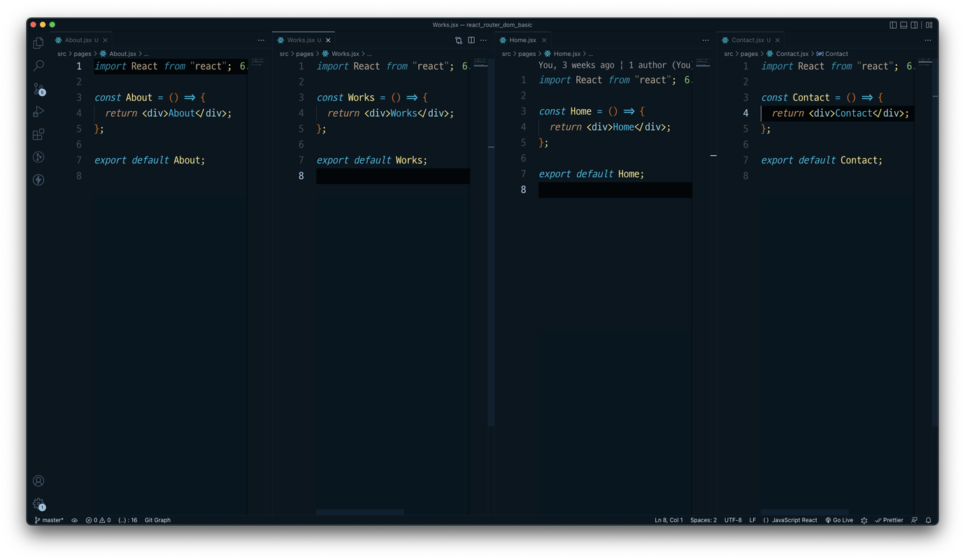The height and width of the screenshot is (560, 965).
Task: Open Source Control view showing 5 pending changes
Action: [x=38, y=89]
